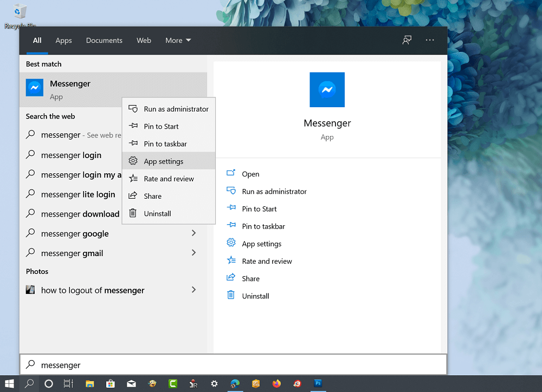The image size is (542, 392).
Task: Click the large Messenger logo in preview pane
Action: coord(327,90)
